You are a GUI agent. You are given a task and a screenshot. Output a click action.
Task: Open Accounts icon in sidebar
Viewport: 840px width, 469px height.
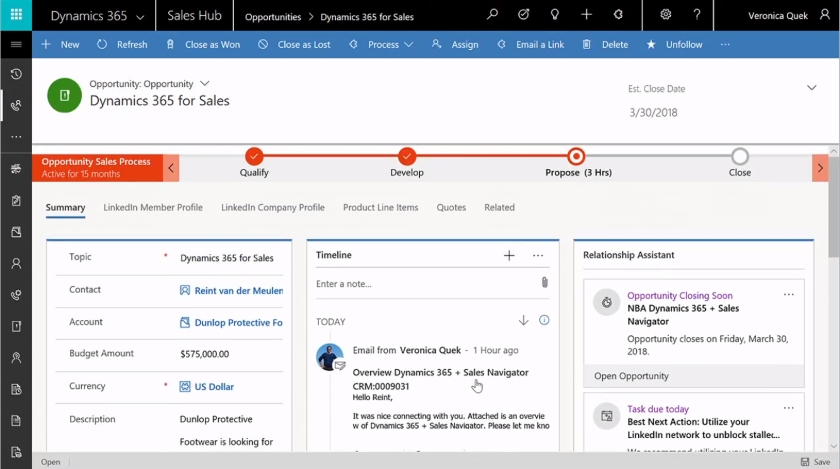tap(16, 232)
